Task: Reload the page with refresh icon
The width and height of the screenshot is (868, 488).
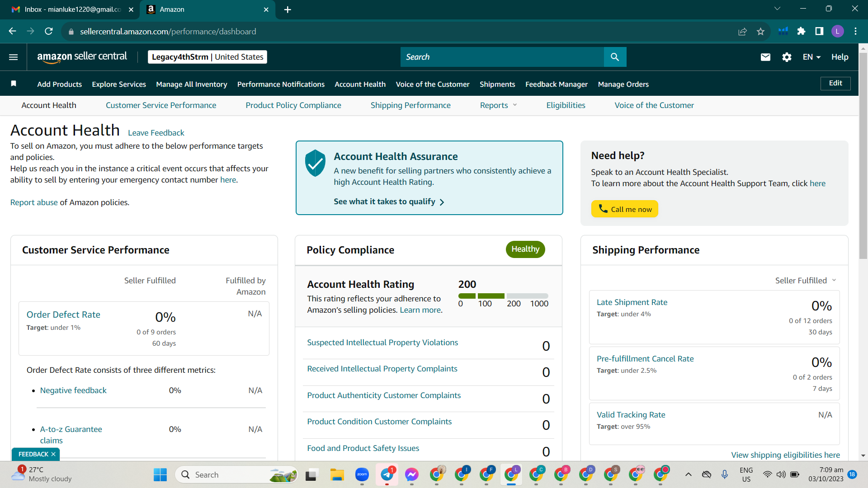Action: [x=49, y=31]
